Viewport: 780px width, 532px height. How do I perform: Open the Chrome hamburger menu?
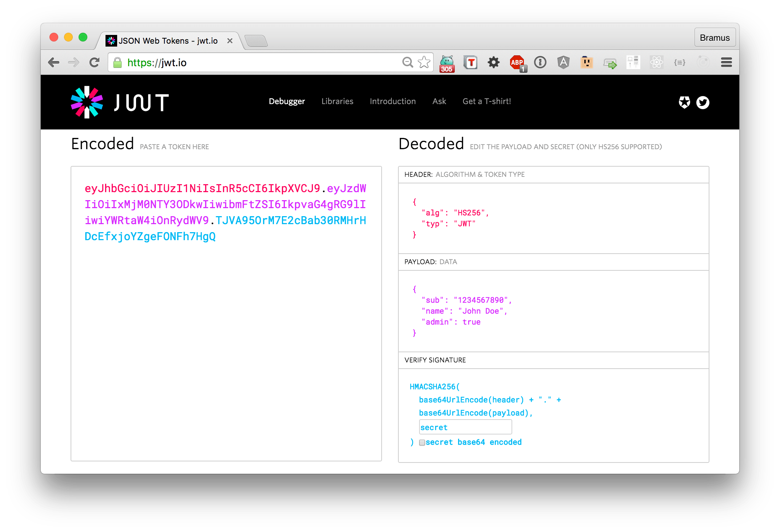click(x=726, y=63)
